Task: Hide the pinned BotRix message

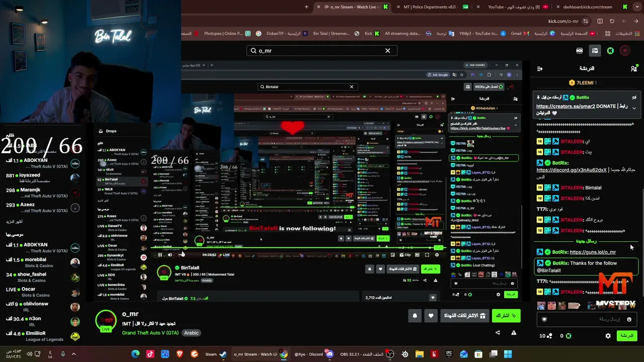Action: pos(634,98)
